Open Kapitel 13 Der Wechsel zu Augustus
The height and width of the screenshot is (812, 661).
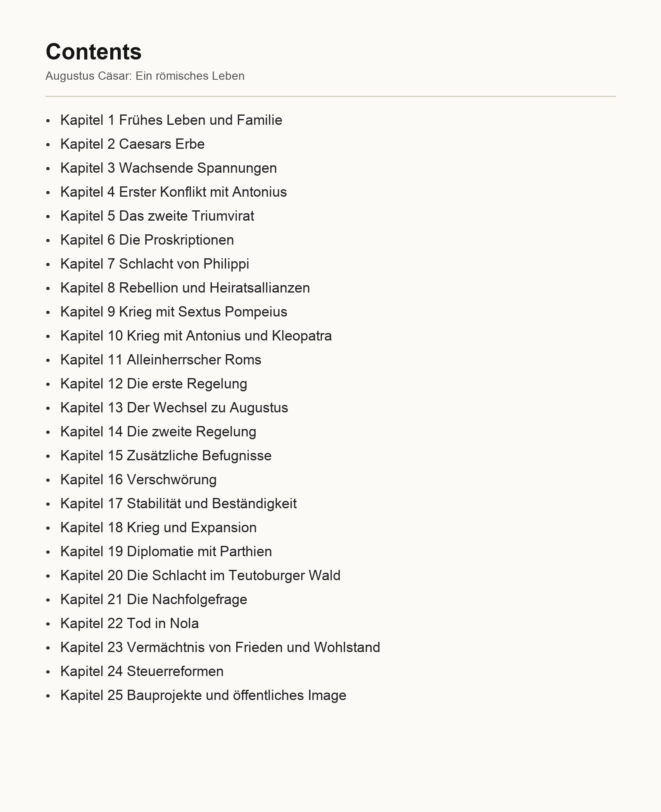point(174,408)
